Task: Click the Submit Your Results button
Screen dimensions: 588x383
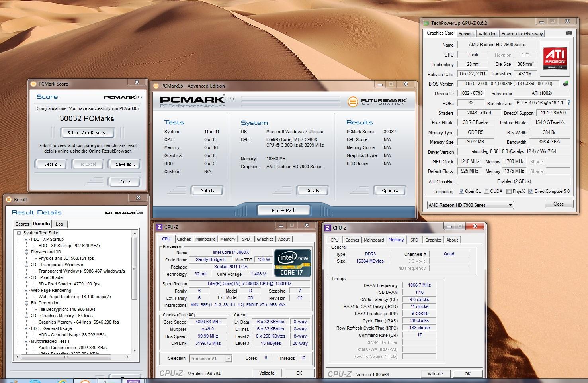Action: tap(88, 133)
